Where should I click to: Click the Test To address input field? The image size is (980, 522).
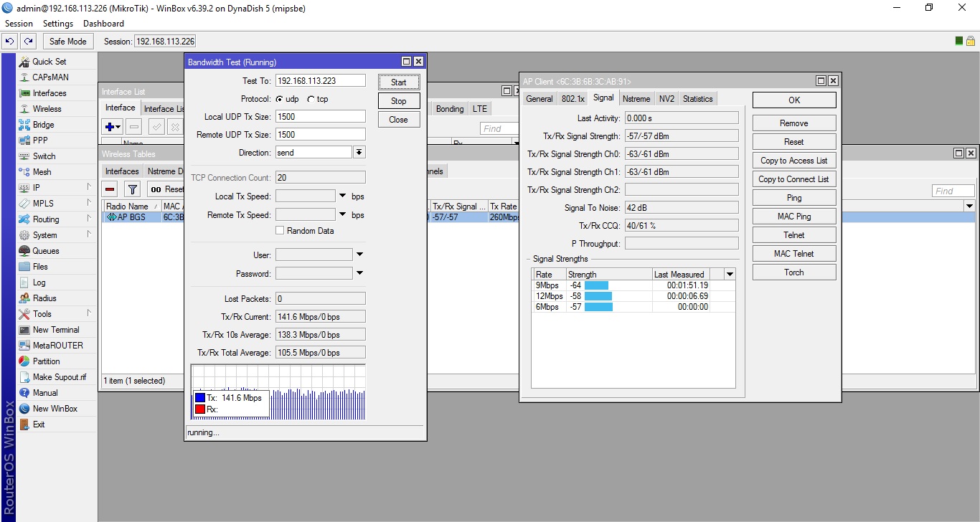320,81
